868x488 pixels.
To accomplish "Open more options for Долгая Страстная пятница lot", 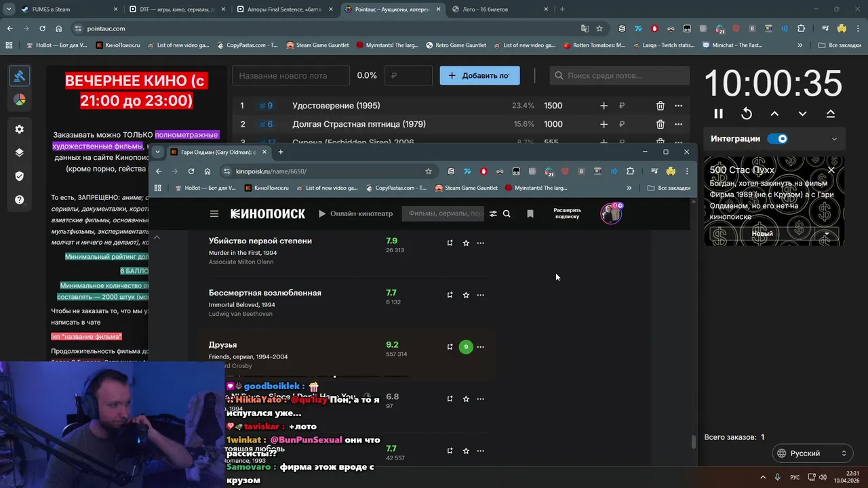I will tap(678, 124).
